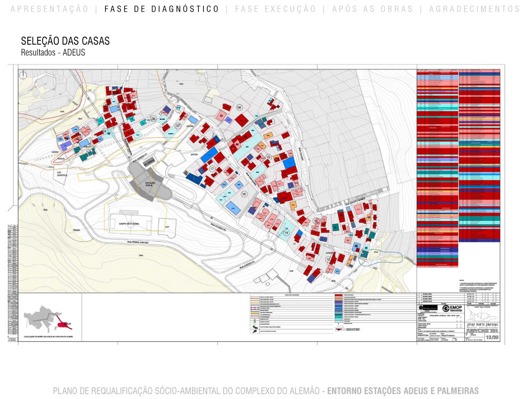Image resolution: width=532 pixels, height=399 pixels.
Task: Open the APRESENTAÇÃO section
Action: pos(49,9)
